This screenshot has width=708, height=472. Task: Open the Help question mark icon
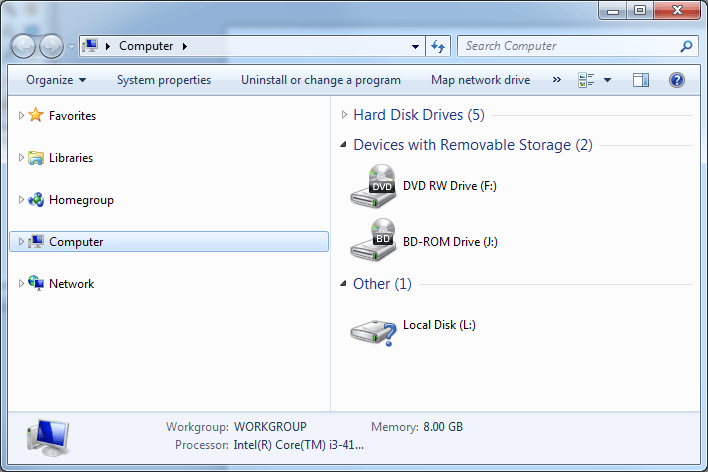click(677, 80)
